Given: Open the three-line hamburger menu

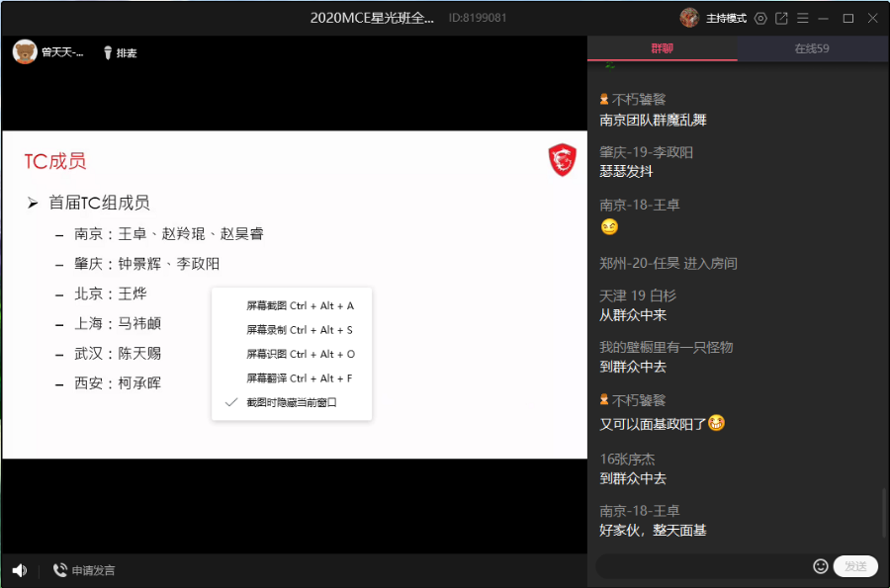Looking at the screenshot, I should tap(802, 18).
